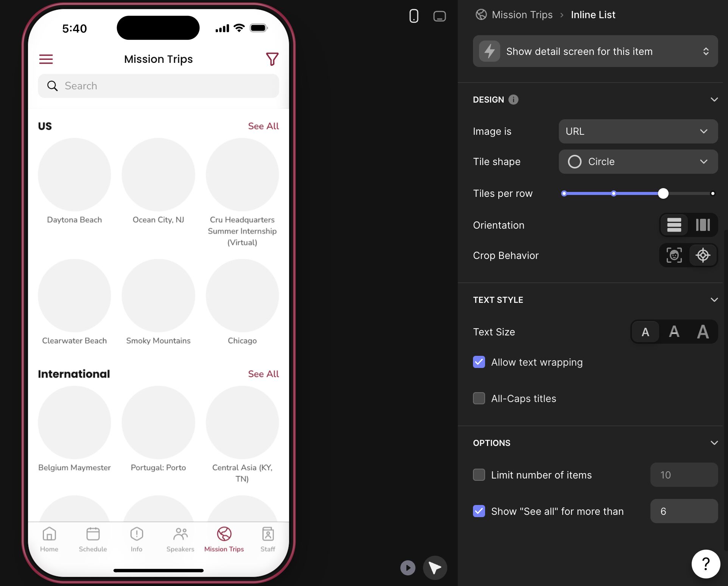The image size is (728, 586).
Task: Choose vertical columns orientation icon
Action: click(703, 225)
